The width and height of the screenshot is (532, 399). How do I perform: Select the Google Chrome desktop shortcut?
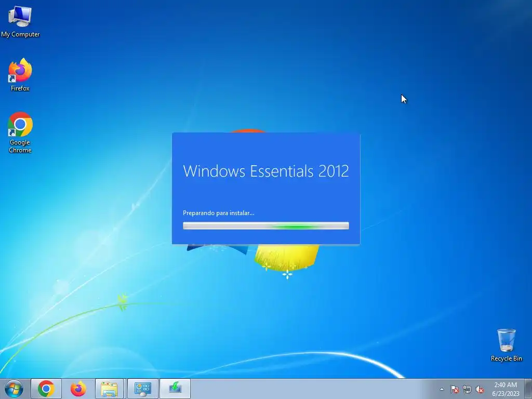click(x=20, y=132)
